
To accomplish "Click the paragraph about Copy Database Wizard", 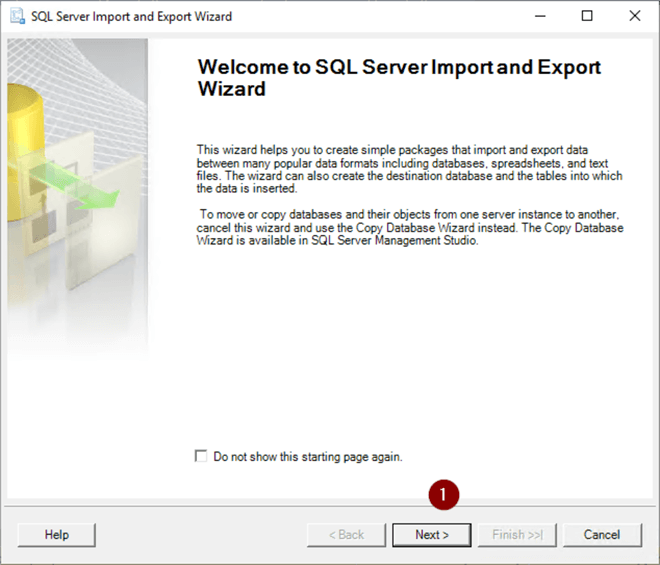I will click(x=410, y=227).
